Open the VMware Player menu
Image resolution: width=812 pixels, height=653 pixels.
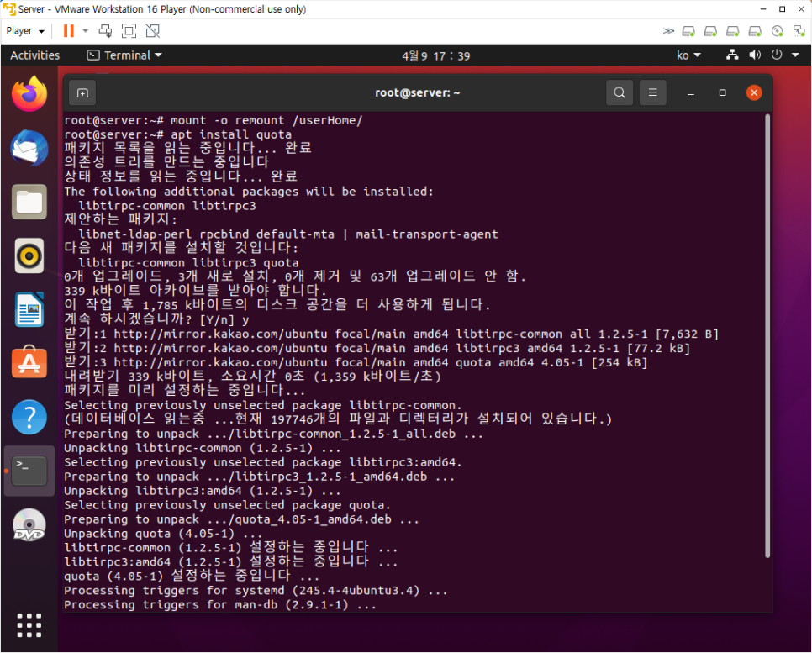pyautogui.click(x=25, y=31)
